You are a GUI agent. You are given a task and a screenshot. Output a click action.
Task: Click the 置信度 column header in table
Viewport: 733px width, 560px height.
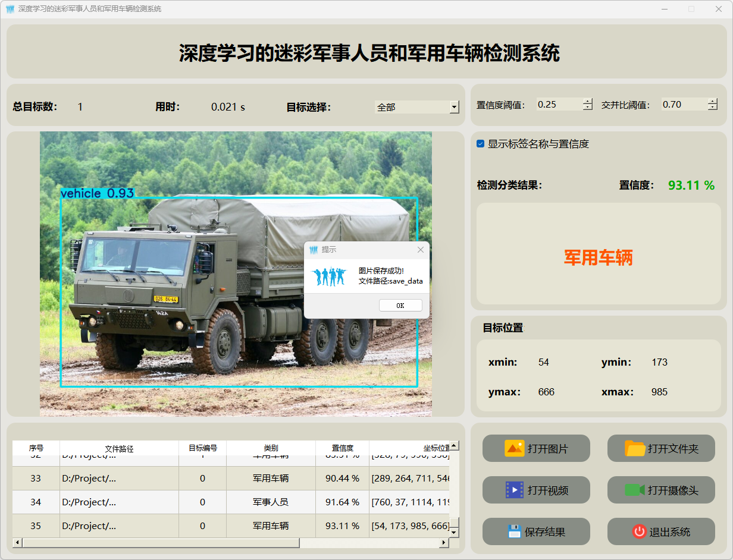[342, 448]
